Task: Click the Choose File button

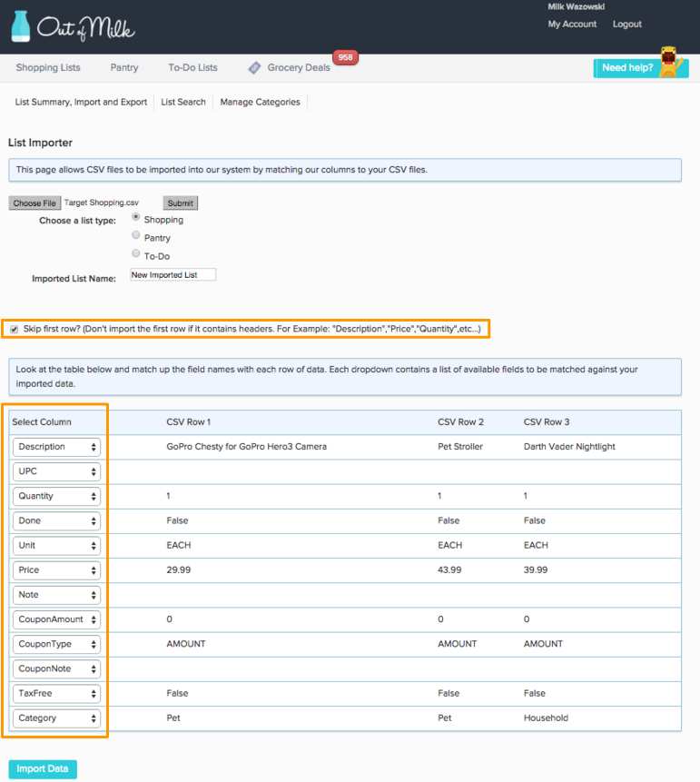Action: pyautogui.click(x=35, y=203)
